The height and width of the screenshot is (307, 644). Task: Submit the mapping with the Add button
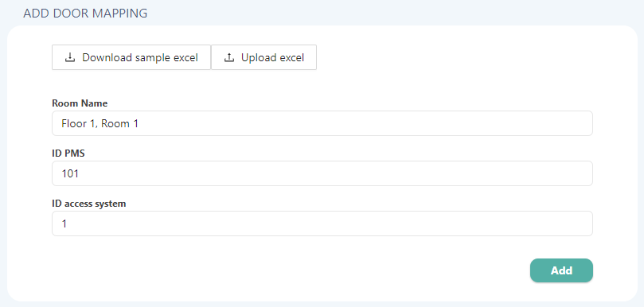pyautogui.click(x=561, y=270)
